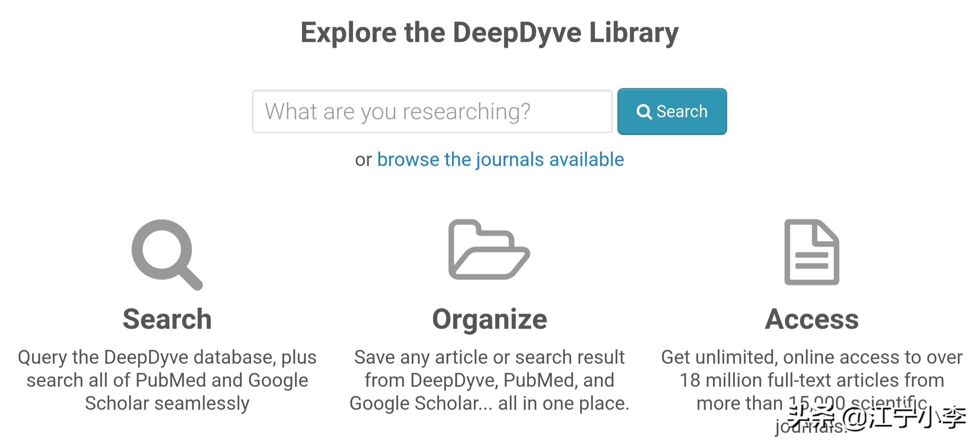This screenshot has height=443, width=980.
Task: Click the open folder icon above Organize
Action: pyautogui.click(x=489, y=250)
